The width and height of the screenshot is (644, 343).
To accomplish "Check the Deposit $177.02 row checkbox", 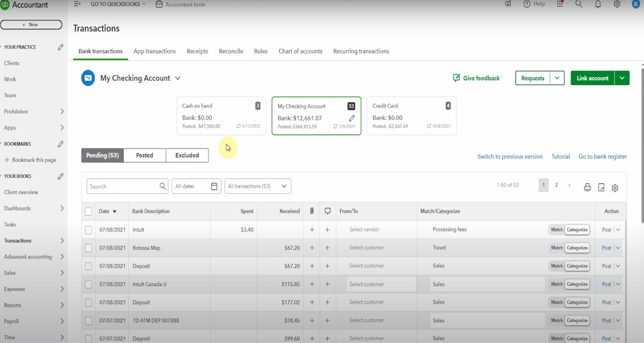I will 89,302.
